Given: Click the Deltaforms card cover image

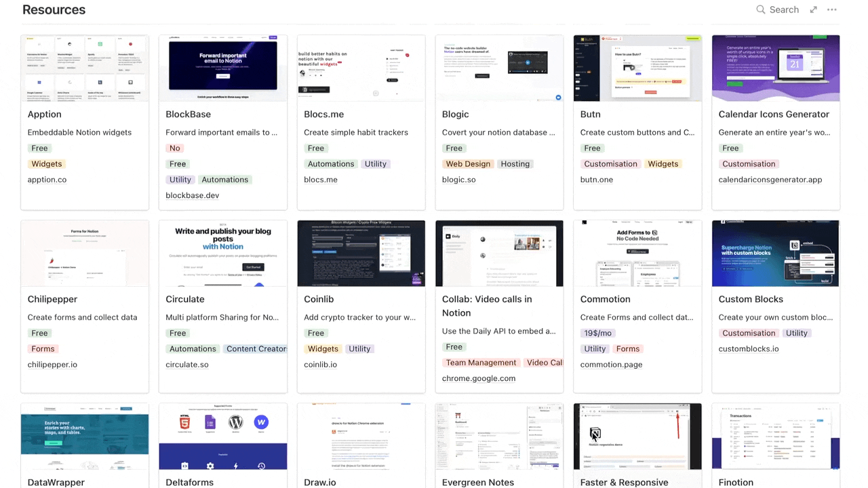Looking at the screenshot, I should 223,436.
